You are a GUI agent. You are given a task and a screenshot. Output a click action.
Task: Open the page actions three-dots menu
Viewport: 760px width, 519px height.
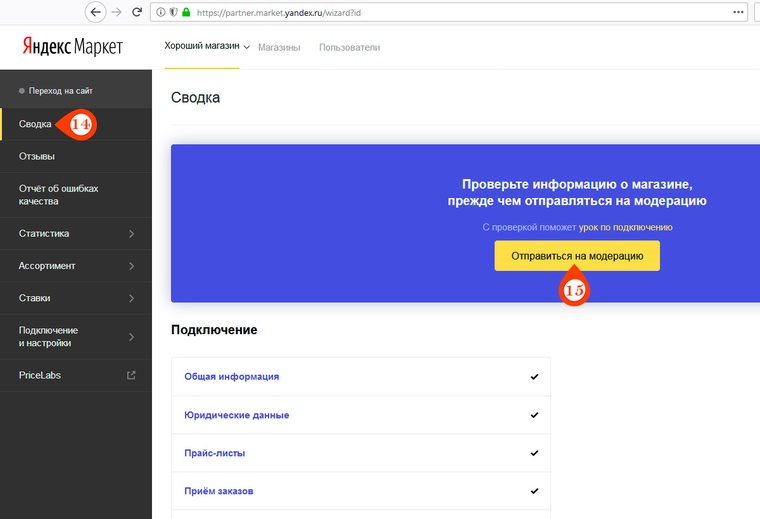[738, 13]
